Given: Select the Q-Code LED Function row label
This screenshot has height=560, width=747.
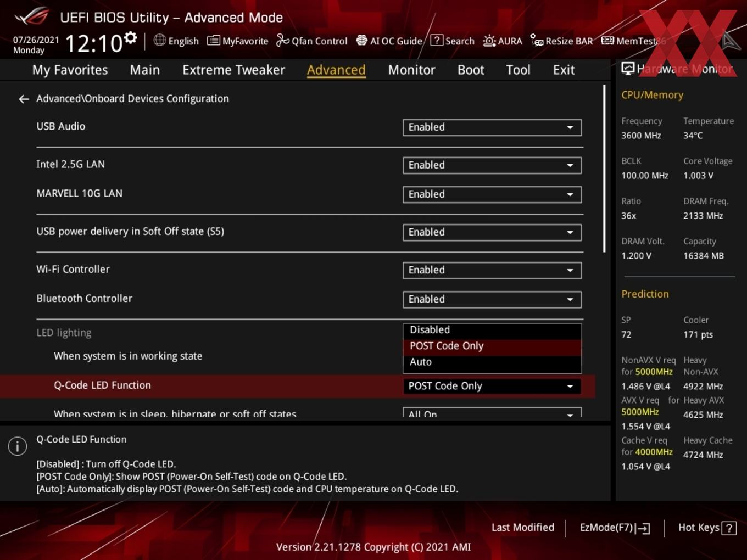Looking at the screenshot, I should (x=102, y=385).
